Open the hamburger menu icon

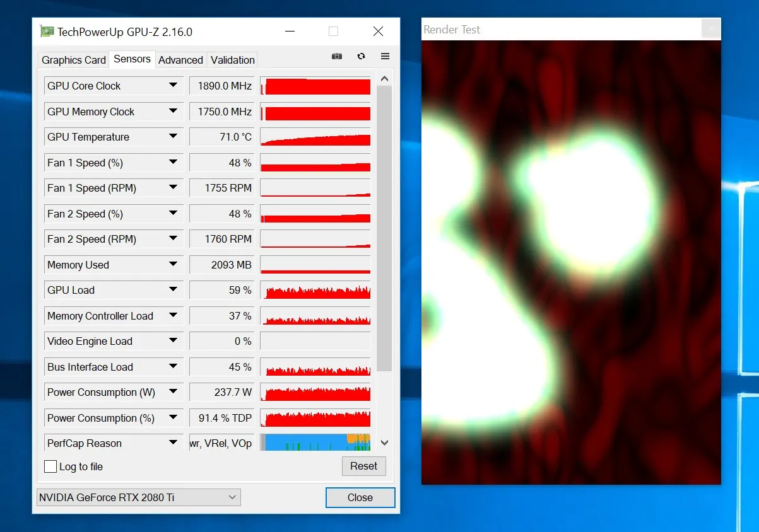(x=385, y=56)
